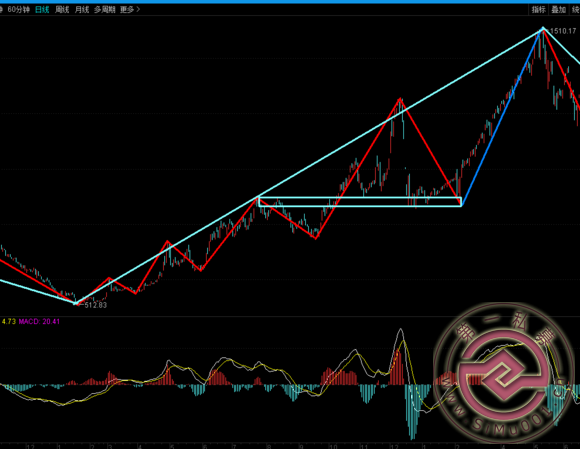Switch to the 周线 weekly chart
580x449 pixels.
pos(62,10)
